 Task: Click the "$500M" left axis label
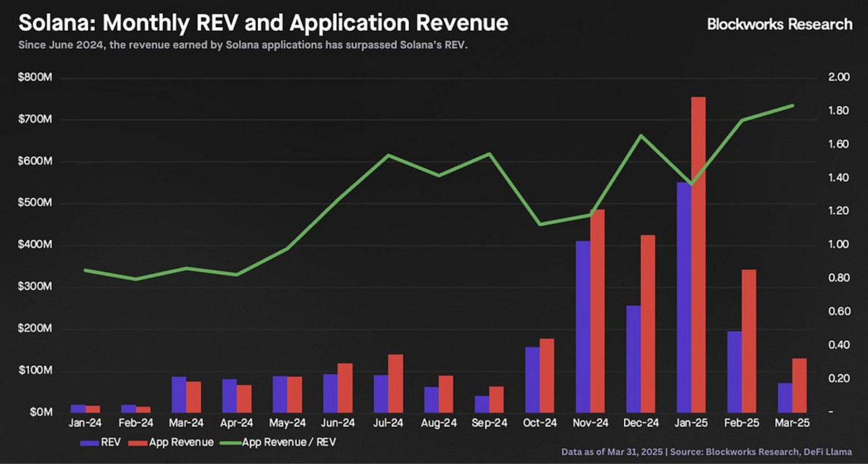click(x=35, y=203)
